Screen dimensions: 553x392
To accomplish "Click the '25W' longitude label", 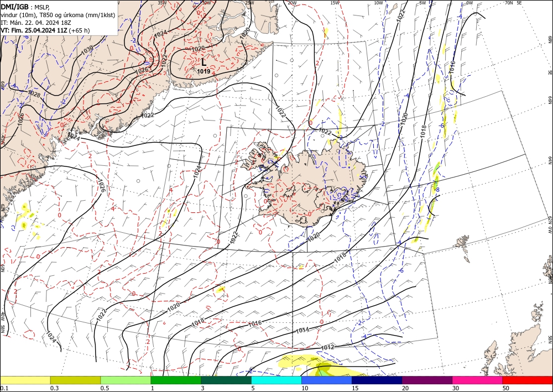I will click(x=249, y=3).
